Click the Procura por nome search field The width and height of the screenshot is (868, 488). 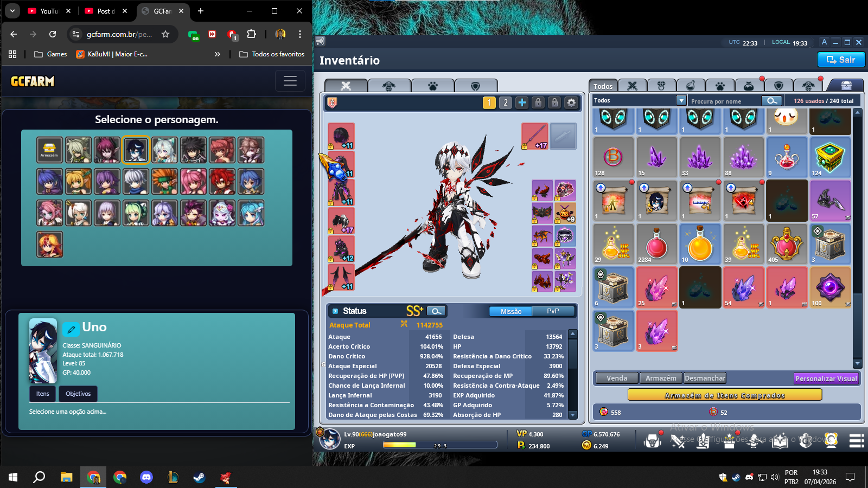725,101
